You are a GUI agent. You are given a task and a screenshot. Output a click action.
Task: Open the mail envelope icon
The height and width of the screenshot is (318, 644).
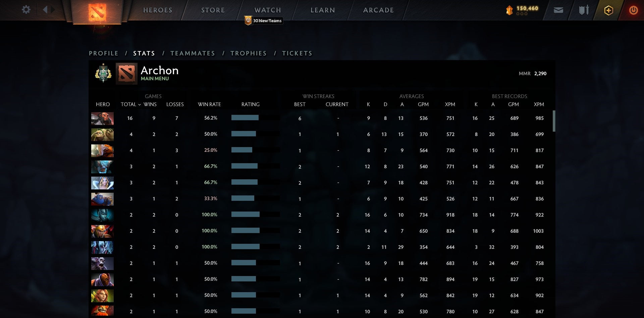(558, 10)
